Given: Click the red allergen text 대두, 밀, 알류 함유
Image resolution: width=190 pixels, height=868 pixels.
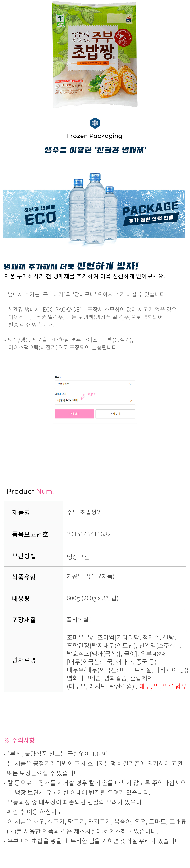Looking at the screenshot, I should (162, 686).
